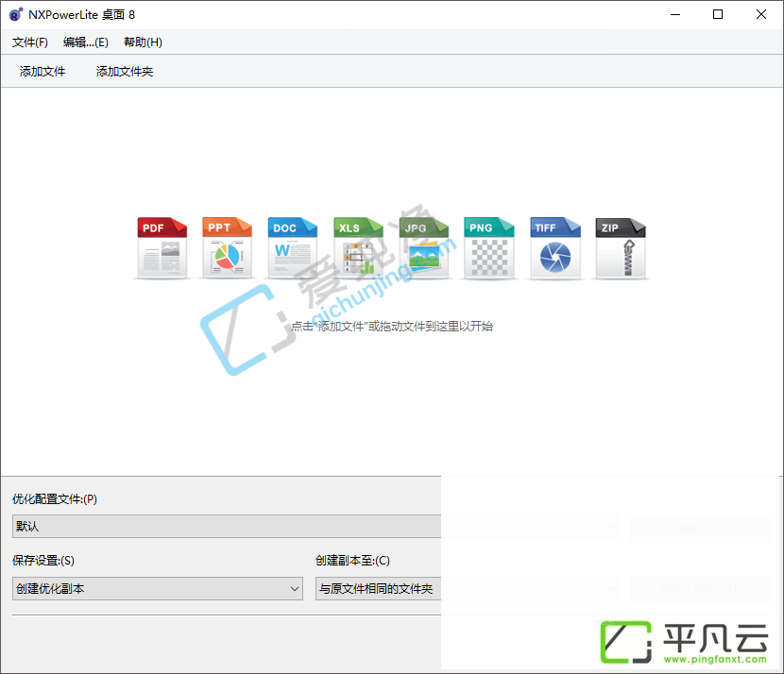Click the 创建副本至:(C) label
Viewport: 784px width, 674px height.
pos(352,561)
